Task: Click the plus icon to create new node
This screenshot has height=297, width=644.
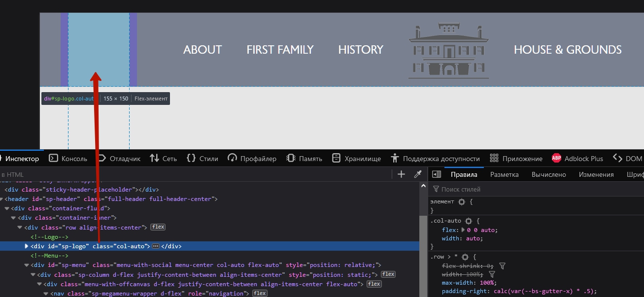Action: (x=401, y=174)
